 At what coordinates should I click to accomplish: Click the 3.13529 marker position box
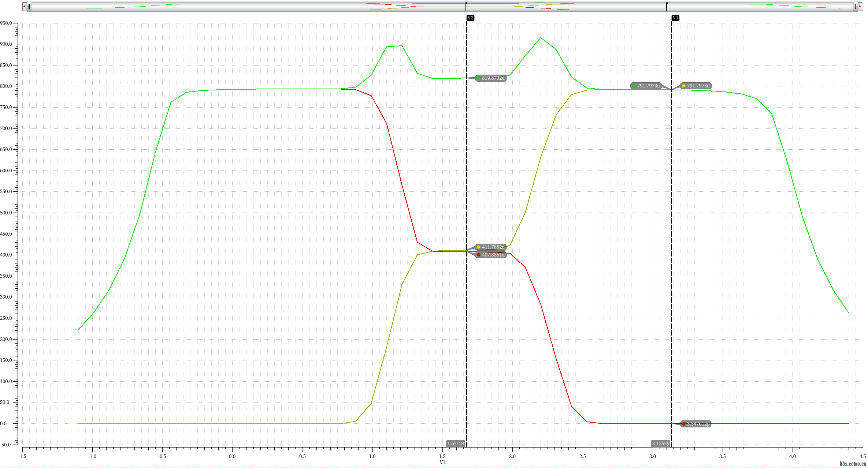(x=660, y=443)
